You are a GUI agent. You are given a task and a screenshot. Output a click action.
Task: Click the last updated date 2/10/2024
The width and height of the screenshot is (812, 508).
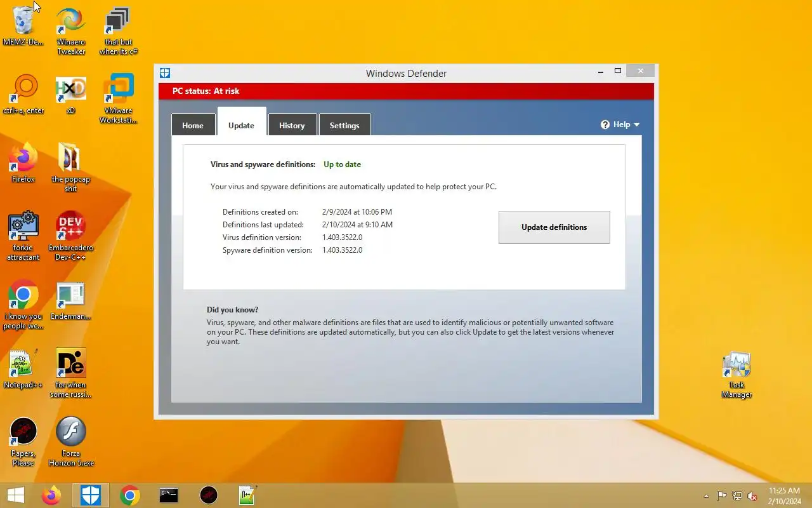coord(357,225)
